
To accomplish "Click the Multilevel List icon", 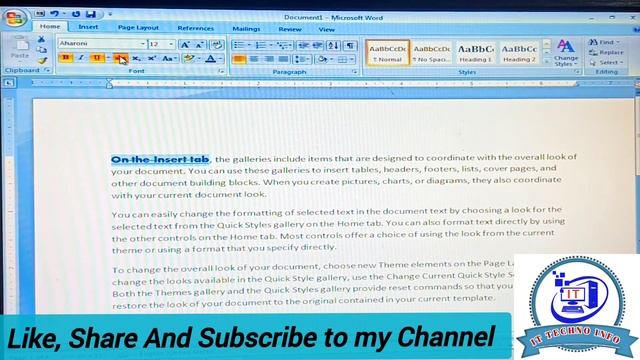I will coord(284,46).
